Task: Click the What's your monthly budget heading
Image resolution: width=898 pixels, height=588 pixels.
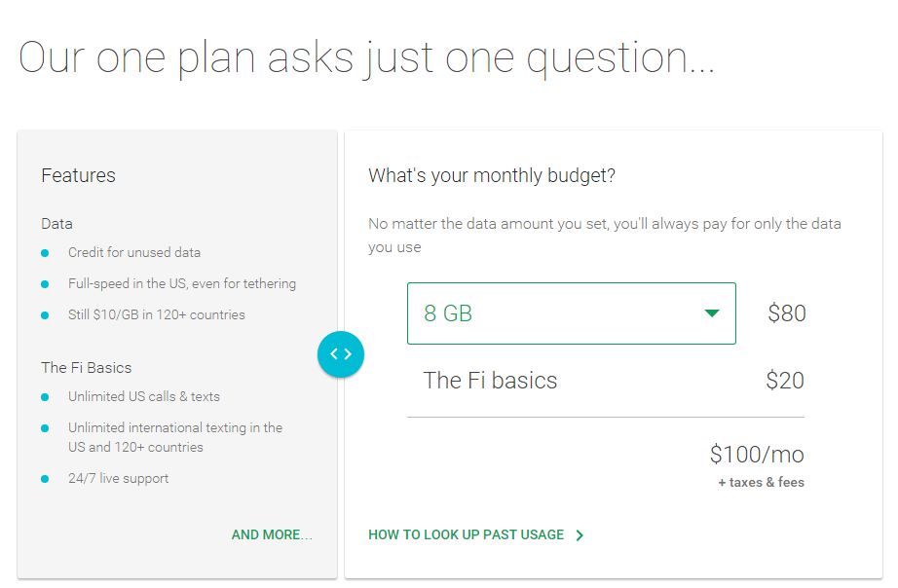Action: tap(492, 175)
